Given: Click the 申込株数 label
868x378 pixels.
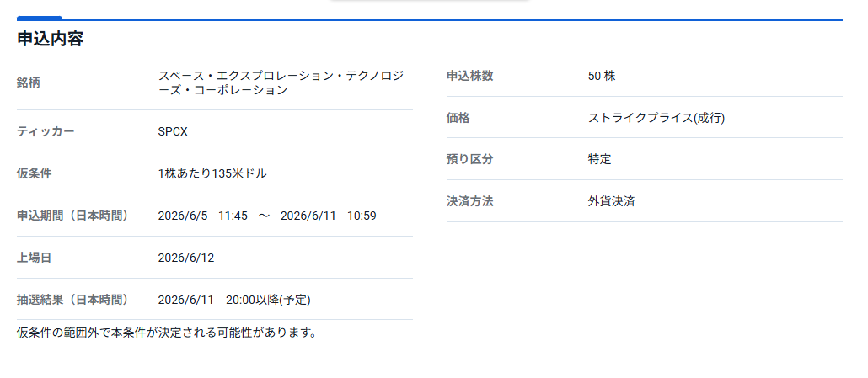Looking at the screenshot, I should [x=469, y=76].
